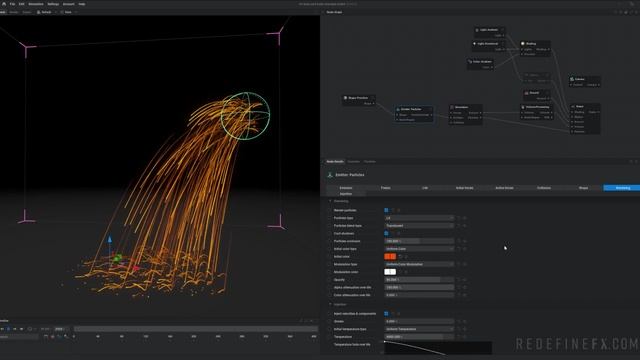Open the Account menu
Image resolution: width=640 pixels, height=360 pixels.
pyautogui.click(x=69, y=4)
